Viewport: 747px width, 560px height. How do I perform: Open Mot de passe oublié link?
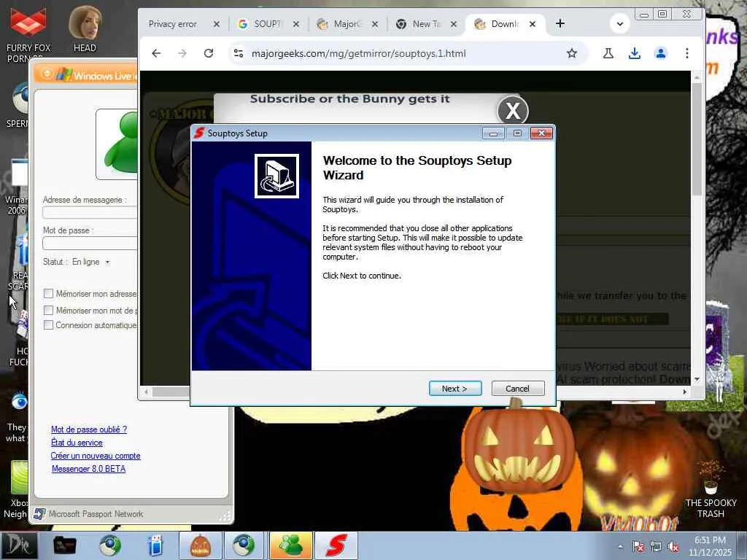[x=88, y=429]
